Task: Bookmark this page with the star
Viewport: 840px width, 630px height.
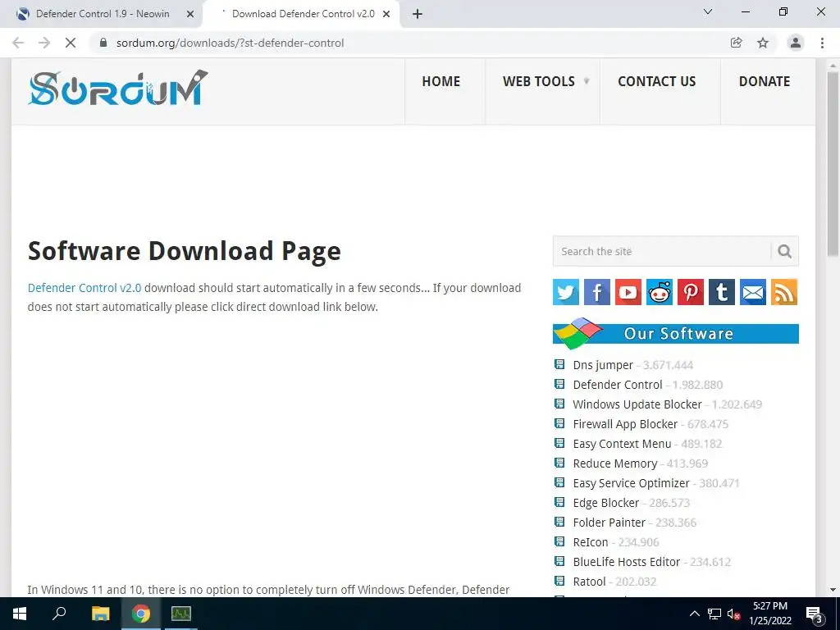Action: 763,43
